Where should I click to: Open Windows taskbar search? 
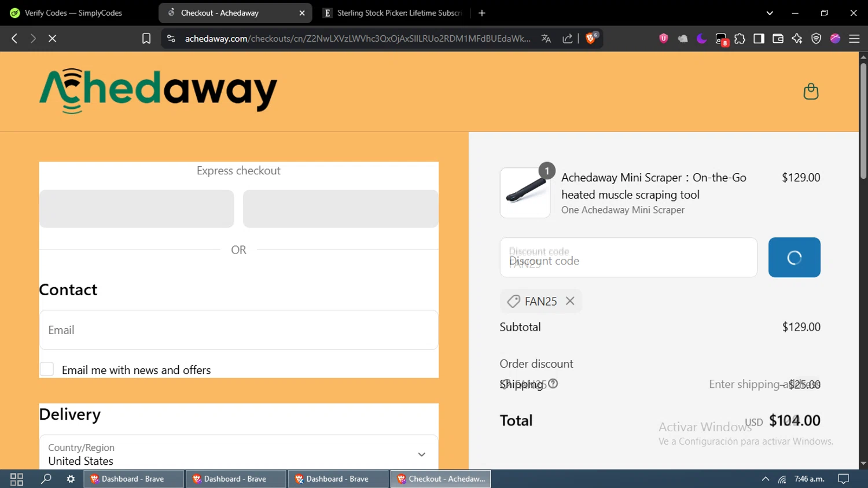(46, 479)
